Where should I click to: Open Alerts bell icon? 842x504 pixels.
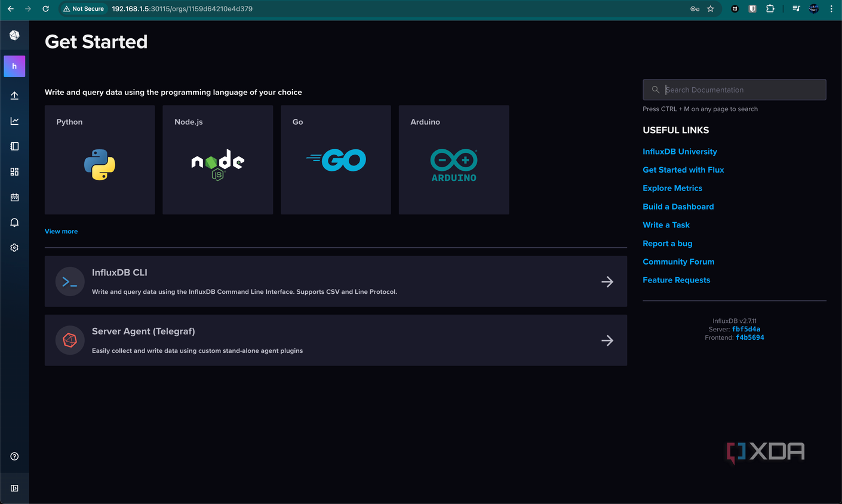14,223
